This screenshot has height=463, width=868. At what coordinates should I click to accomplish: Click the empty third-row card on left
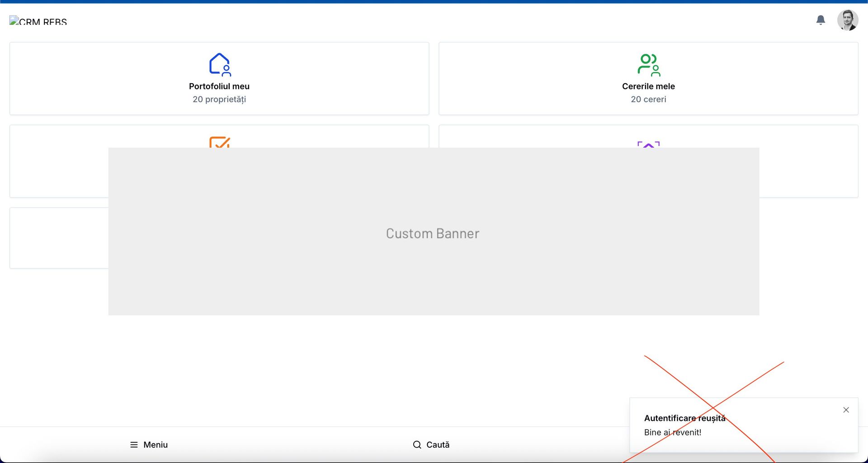[x=59, y=238]
